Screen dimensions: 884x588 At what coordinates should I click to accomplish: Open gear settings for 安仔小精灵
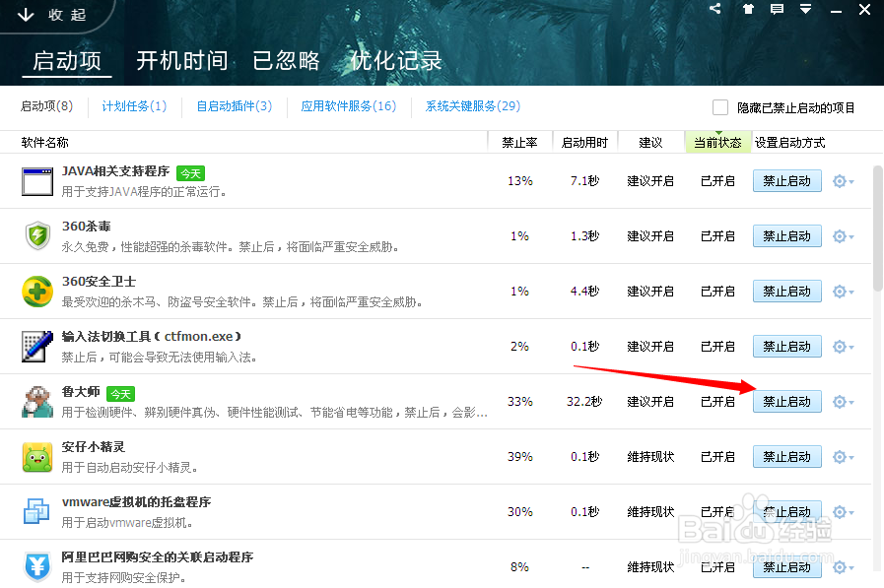click(843, 457)
